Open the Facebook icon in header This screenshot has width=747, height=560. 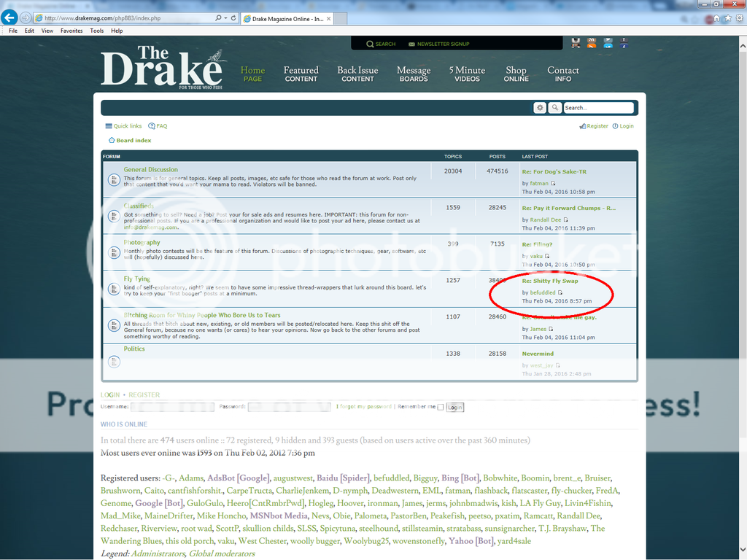(x=624, y=43)
